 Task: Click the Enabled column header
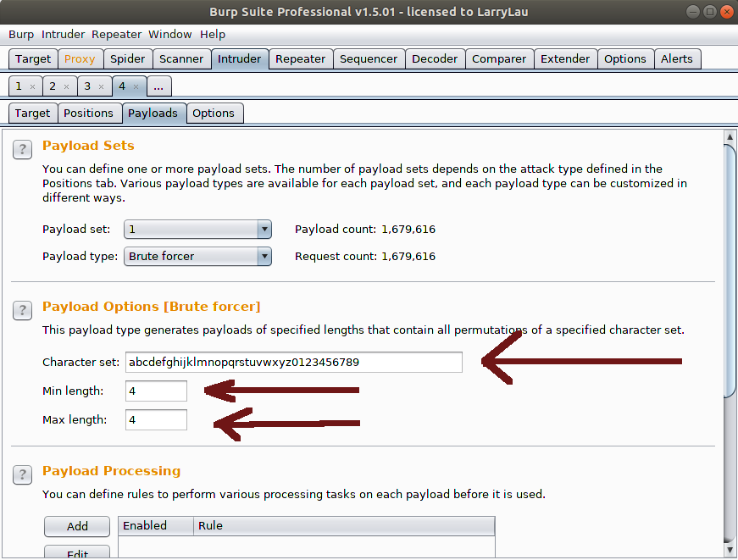[156, 526]
